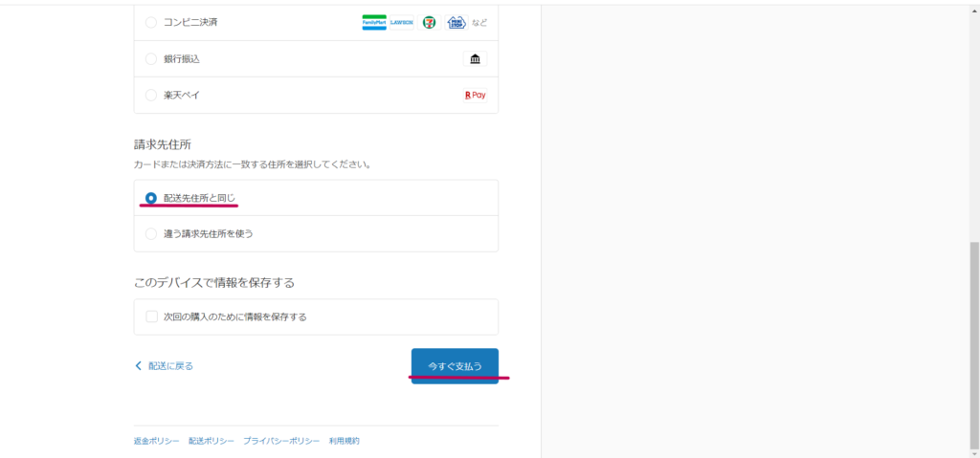Go back via 配送に戻る link
Screen dimensions: 980x458
(170, 366)
